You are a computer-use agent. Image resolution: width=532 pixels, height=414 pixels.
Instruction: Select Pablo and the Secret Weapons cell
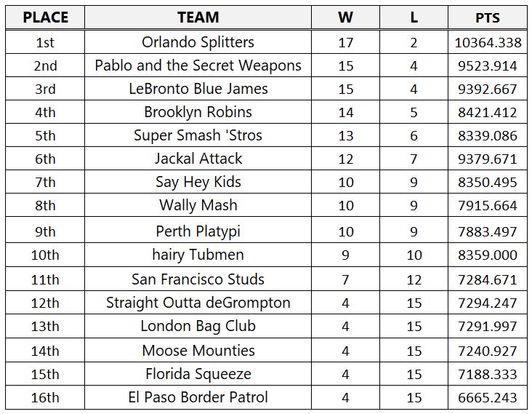[x=198, y=65]
